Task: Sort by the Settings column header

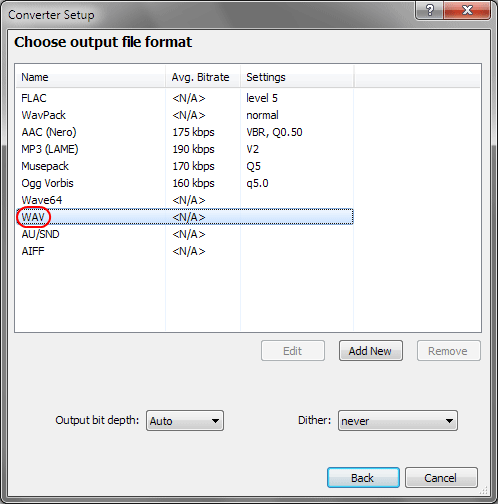Action: 297,77
